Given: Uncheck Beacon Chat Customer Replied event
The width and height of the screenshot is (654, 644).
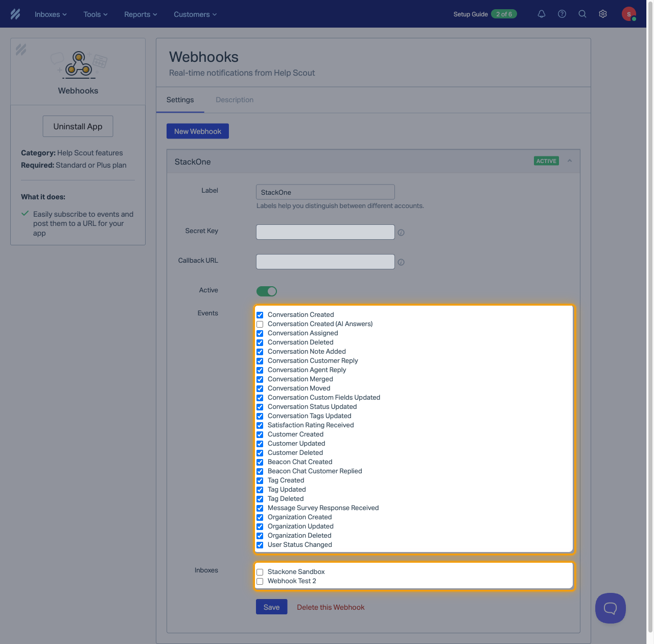Looking at the screenshot, I should click(260, 471).
